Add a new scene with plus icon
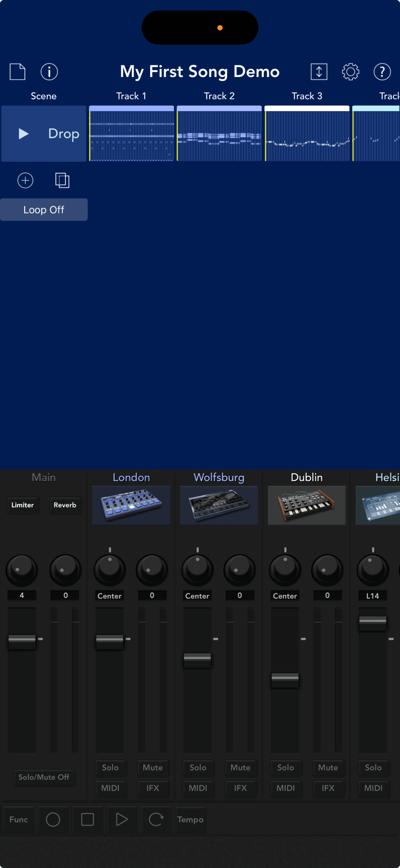Viewport: 400px width, 868px height. click(x=25, y=180)
